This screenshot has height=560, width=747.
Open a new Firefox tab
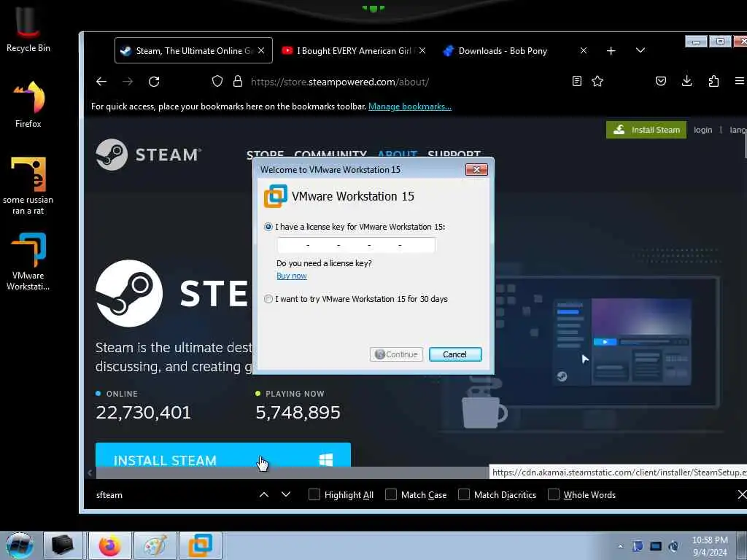(x=611, y=50)
